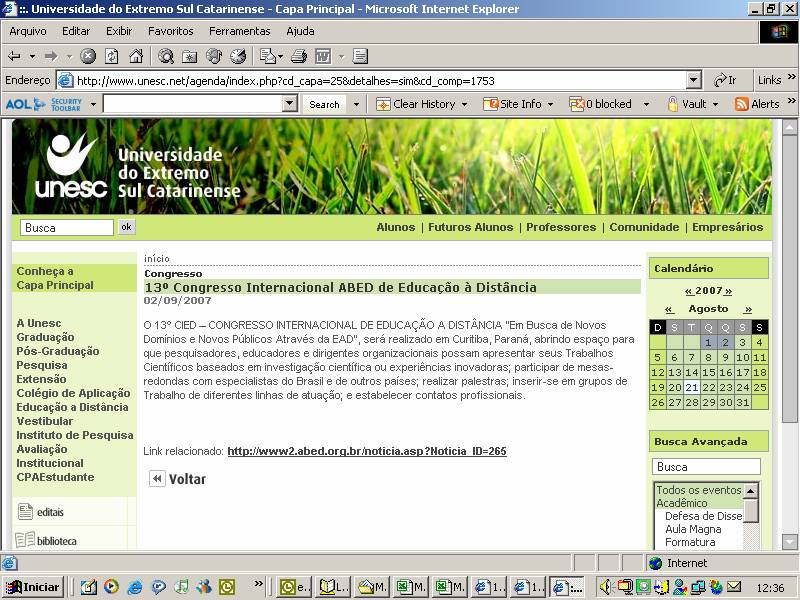Go to the browser Home page icon

(x=135, y=56)
